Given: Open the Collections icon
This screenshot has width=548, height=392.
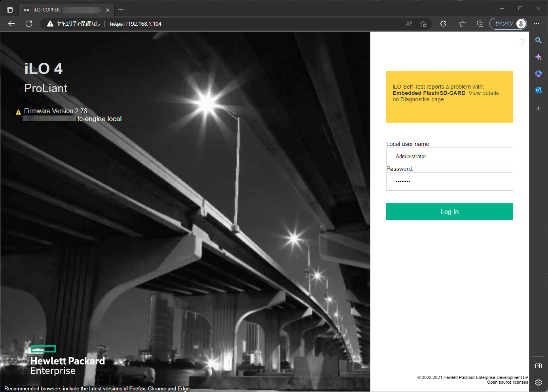Looking at the screenshot, I should pyautogui.click(x=480, y=24).
